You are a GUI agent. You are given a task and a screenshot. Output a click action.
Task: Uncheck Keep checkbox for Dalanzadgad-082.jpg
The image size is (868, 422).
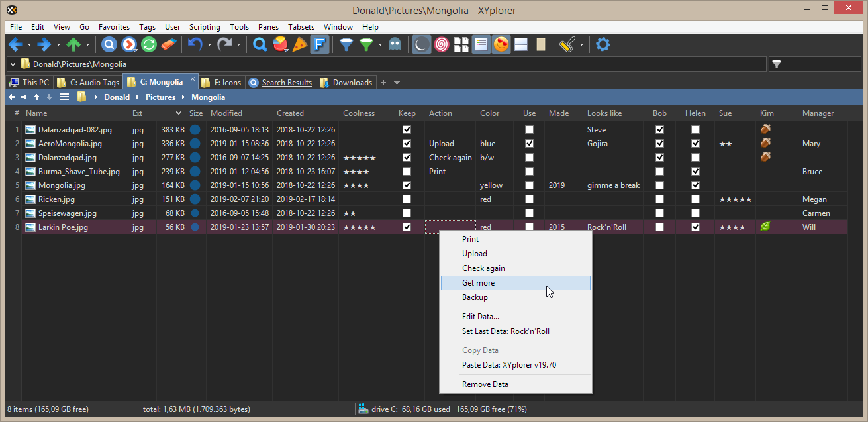pos(407,130)
